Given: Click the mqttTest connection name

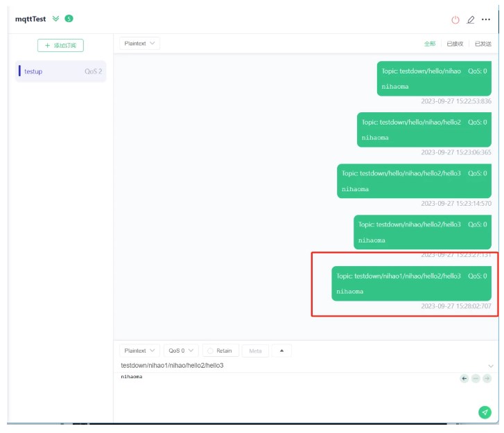Looking at the screenshot, I should (31, 19).
